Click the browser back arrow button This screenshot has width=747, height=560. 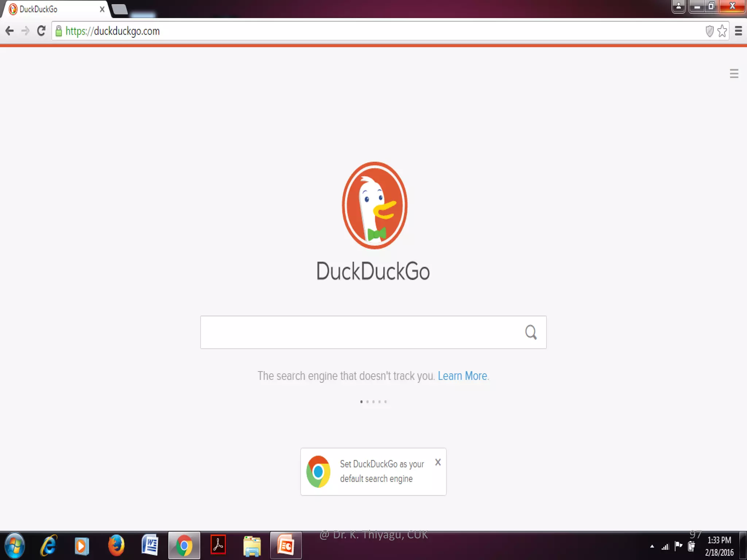(9, 31)
